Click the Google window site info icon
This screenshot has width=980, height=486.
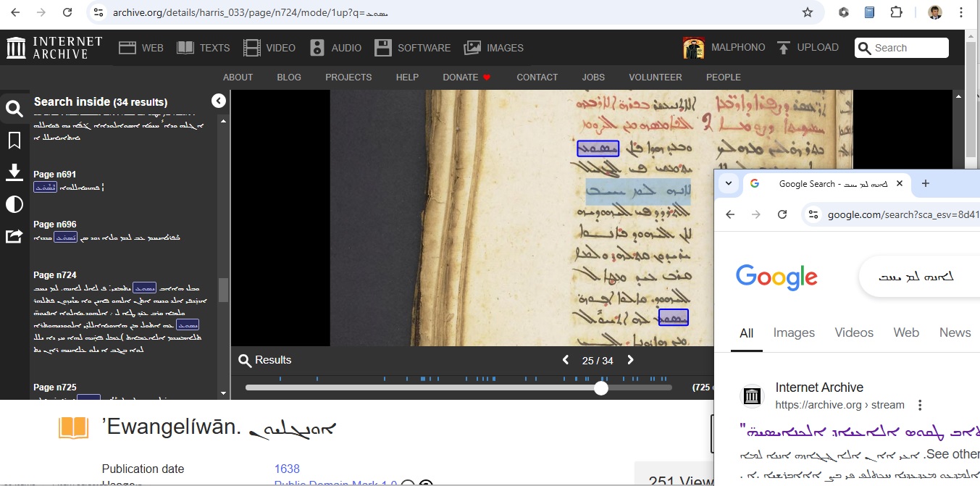click(x=813, y=214)
